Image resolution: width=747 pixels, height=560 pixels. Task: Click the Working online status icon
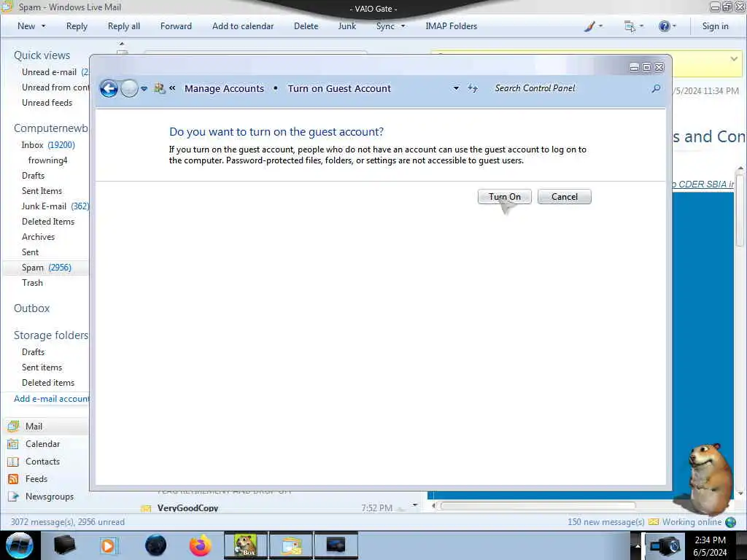pyautogui.click(x=730, y=522)
